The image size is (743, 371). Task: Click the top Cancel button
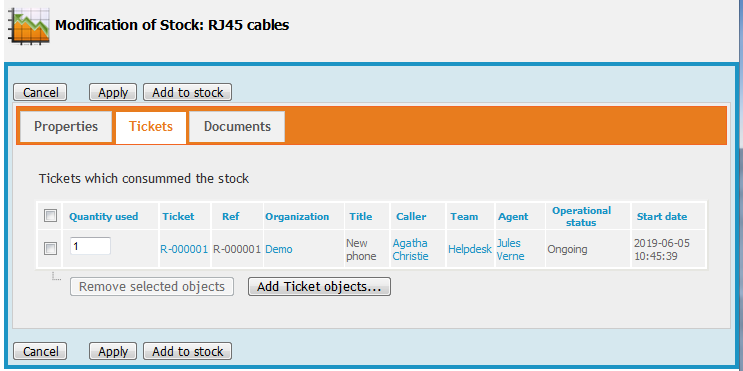pos(40,92)
